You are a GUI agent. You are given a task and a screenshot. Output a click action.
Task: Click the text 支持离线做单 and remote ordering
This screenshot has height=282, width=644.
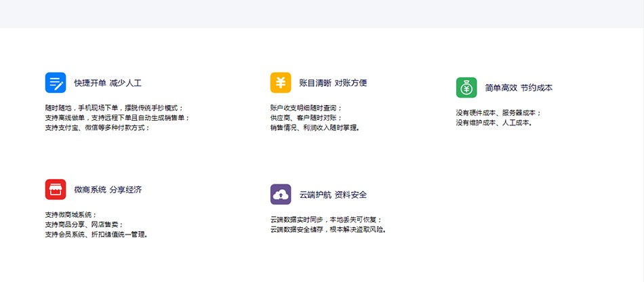point(117,117)
